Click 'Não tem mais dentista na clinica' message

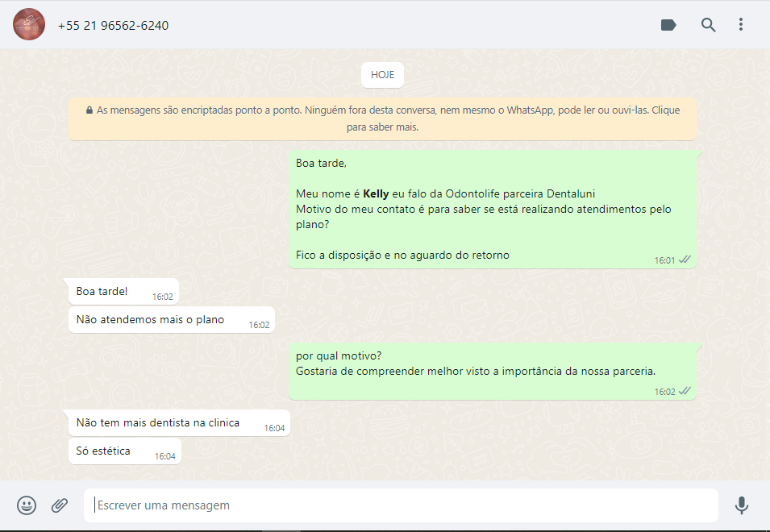pyautogui.click(x=158, y=422)
